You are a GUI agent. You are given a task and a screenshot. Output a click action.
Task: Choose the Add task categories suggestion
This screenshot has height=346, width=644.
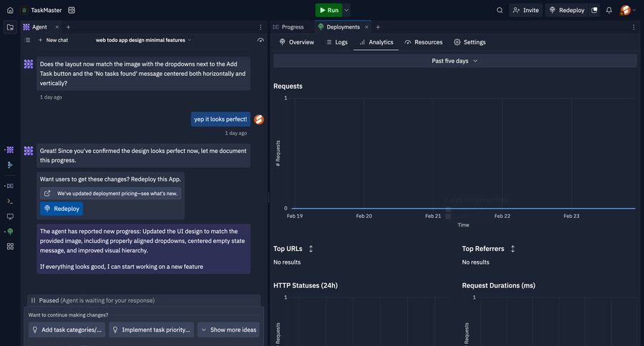point(67,330)
